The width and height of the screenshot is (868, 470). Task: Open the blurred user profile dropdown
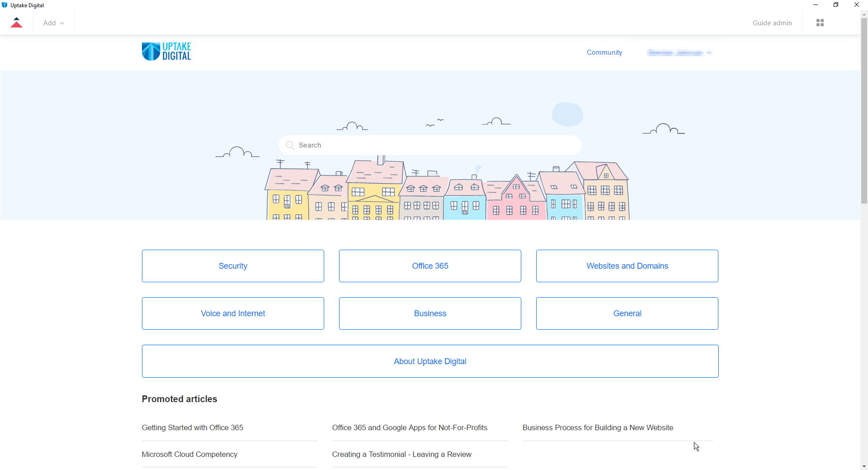pyautogui.click(x=679, y=53)
